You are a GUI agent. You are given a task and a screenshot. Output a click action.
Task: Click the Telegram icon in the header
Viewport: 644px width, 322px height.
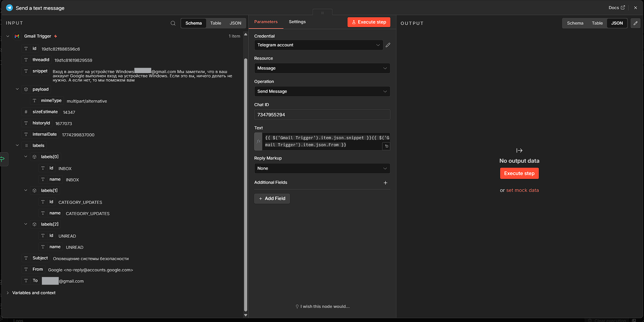tap(9, 8)
